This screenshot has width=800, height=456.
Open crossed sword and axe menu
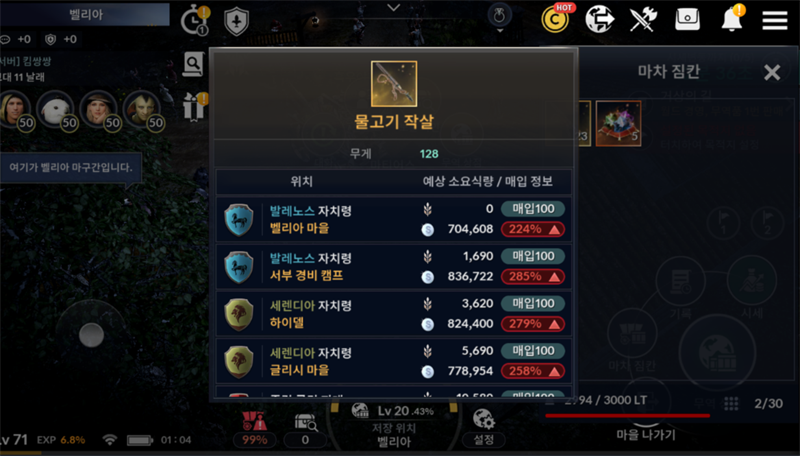[643, 19]
